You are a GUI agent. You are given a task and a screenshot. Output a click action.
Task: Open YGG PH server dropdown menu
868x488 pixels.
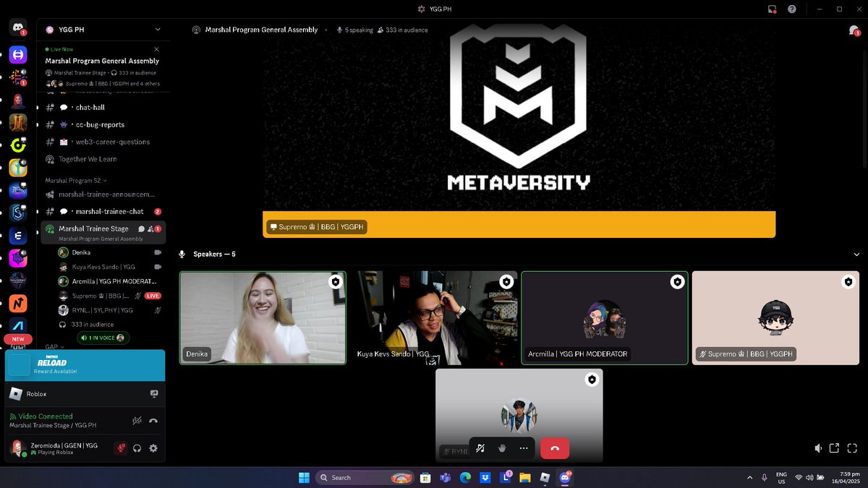pyautogui.click(x=158, y=30)
